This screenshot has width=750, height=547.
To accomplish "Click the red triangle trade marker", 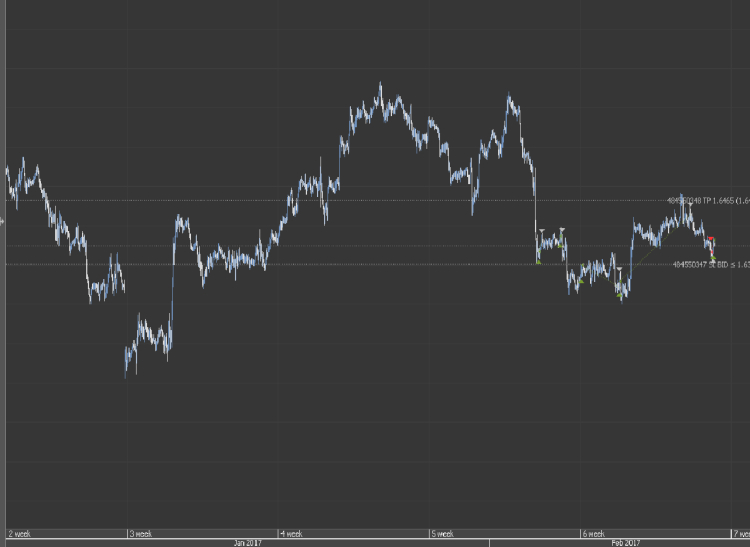I will click(x=711, y=238).
